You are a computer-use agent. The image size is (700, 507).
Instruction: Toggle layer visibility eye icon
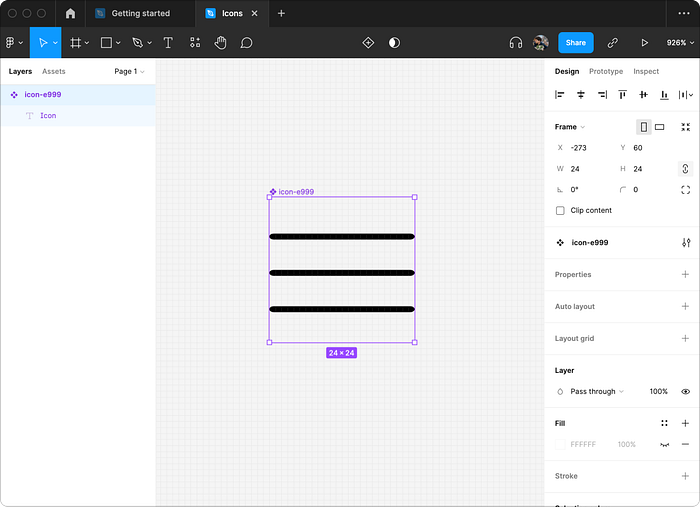pos(686,391)
